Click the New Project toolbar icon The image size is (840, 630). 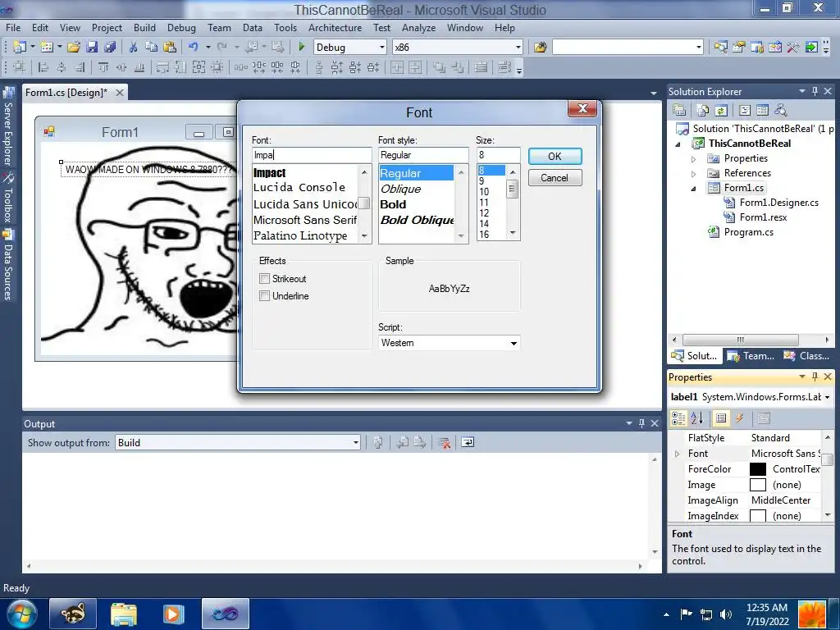coord(20,47)
